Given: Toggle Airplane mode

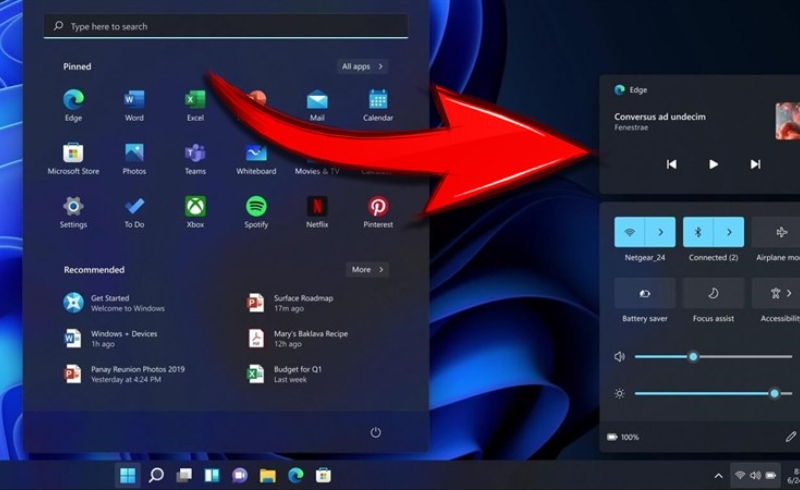Looking at the screenshot, I should point(776,232).
